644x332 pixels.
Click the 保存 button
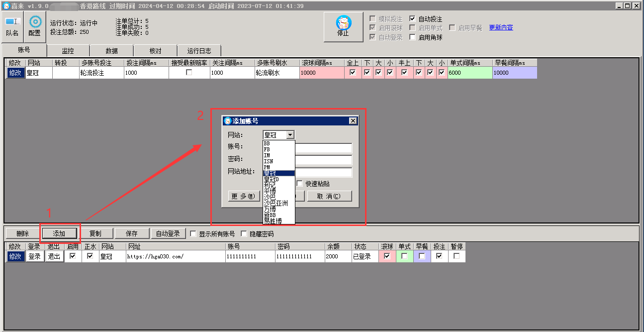[x=132, y=233]
